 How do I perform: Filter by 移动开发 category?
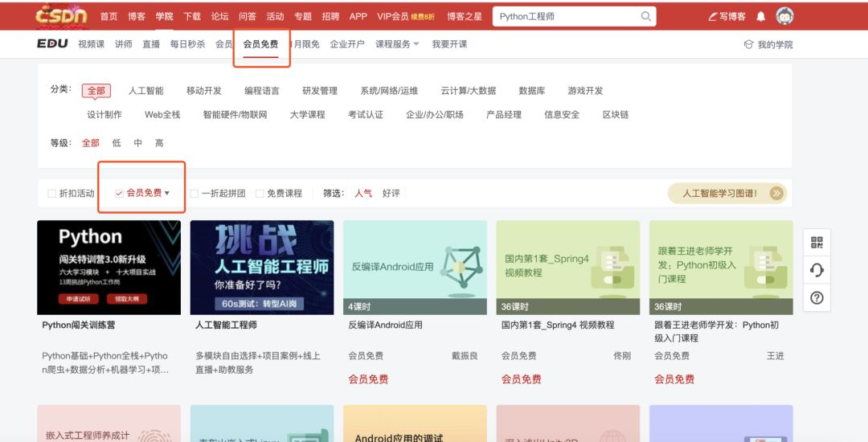(x=203, y=91)
